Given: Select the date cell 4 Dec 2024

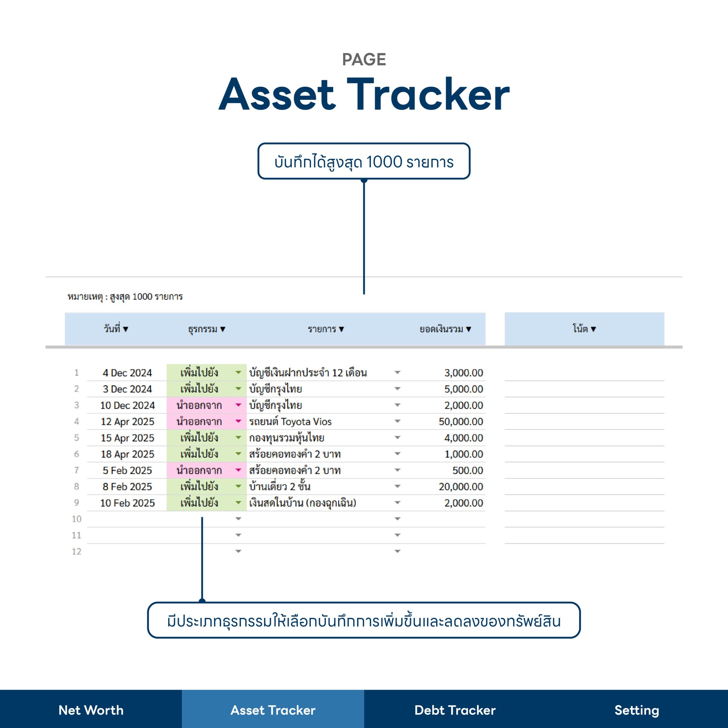Looking at the screenshot, I should (127, 373).
